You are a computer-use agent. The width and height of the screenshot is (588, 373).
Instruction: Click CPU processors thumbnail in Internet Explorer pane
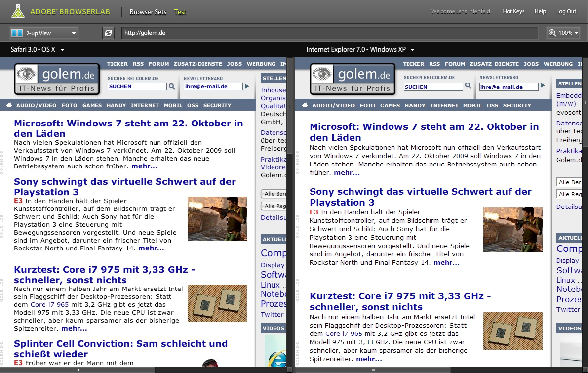[x=512, y=331]
